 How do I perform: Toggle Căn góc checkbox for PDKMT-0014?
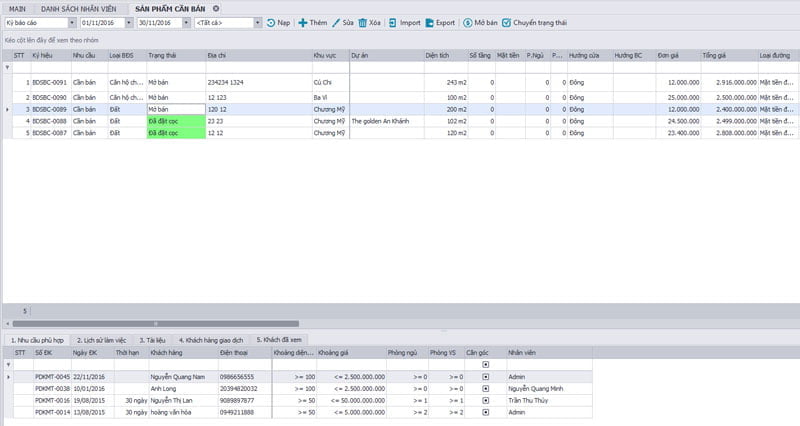coord(486,410)
